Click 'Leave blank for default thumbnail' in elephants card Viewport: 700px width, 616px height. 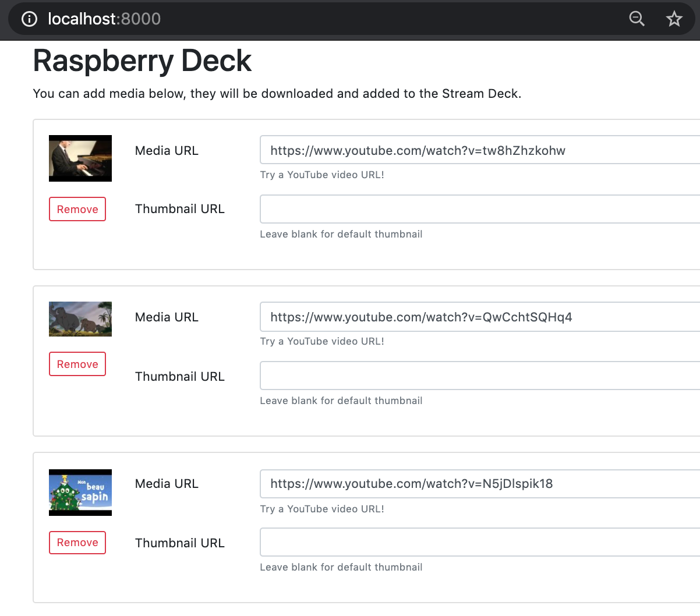[341, 401]
